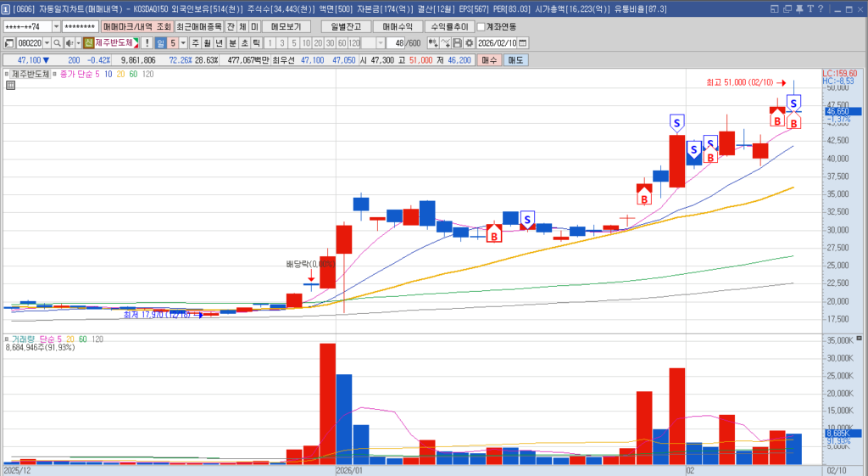
Task: Enable the 계좌연동 checkbox
Action: pos(481,26)
